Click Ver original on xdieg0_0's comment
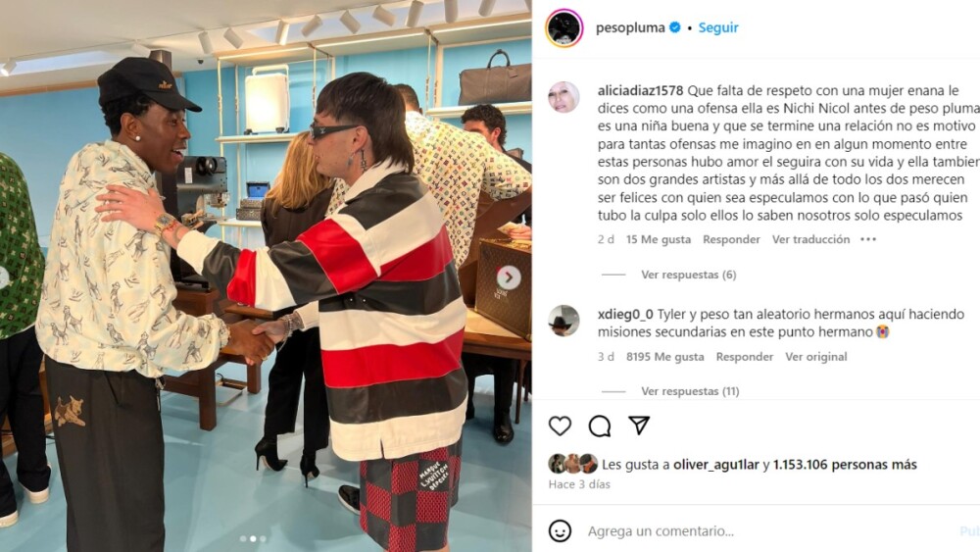The height and width of the screenshot is (552, 980). [x=815, y=357]
